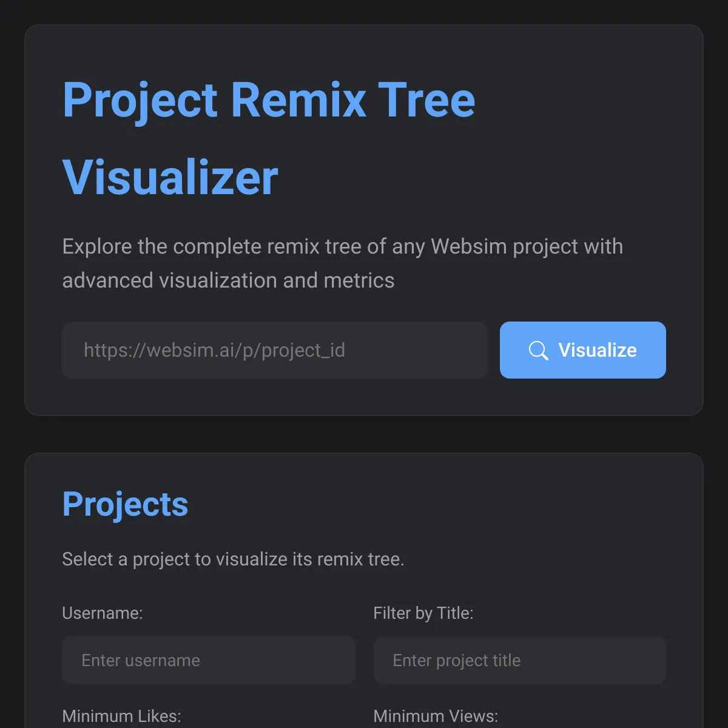This screenshot has width=728, height=728.
Task: Click the magnifier icon in Visualize button
Action: 538,351
